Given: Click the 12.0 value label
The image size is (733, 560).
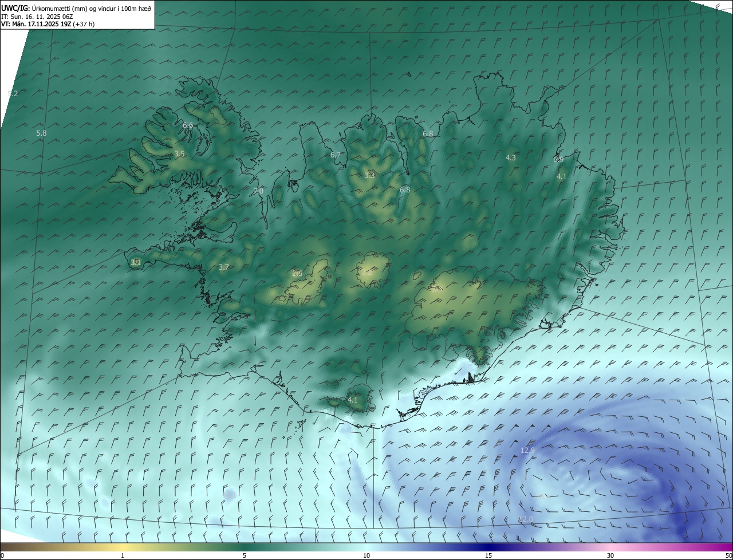Looking at the screenshot, I should (x=526, y=519).
